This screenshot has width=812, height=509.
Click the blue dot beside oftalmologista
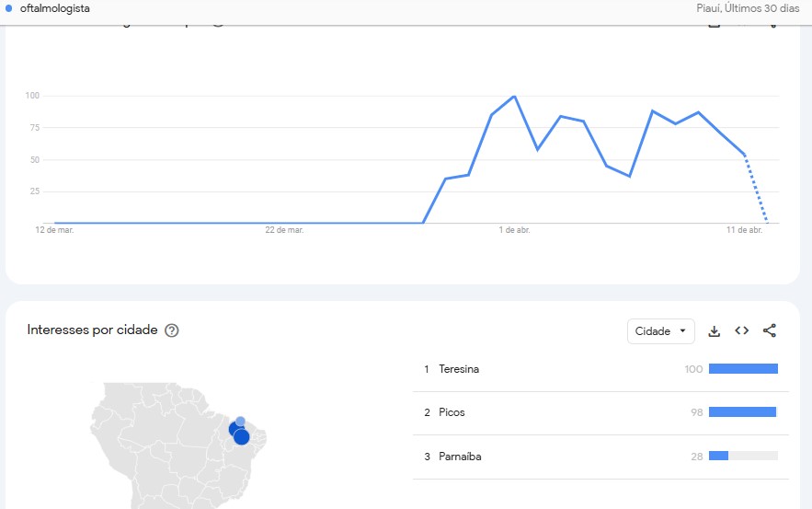tap(8, 8)
